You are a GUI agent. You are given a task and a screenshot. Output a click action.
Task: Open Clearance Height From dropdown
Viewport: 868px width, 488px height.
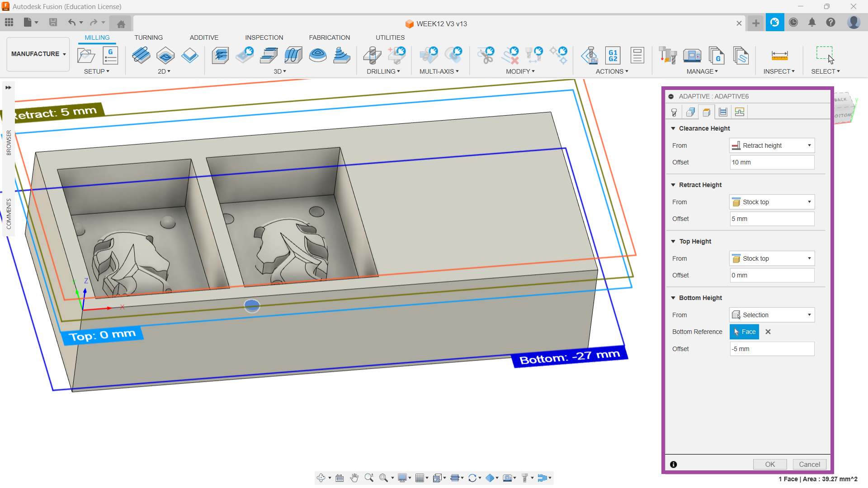click(772, 145)
